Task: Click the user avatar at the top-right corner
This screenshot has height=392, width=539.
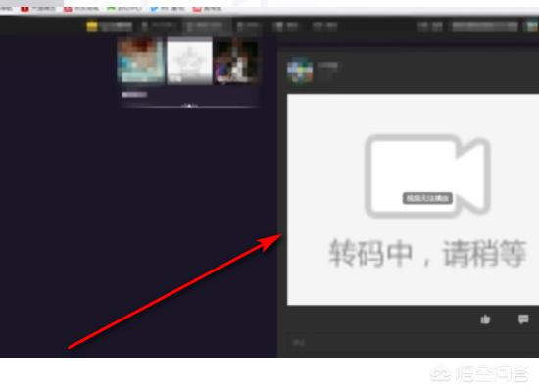Action: (x=532, y=26)
